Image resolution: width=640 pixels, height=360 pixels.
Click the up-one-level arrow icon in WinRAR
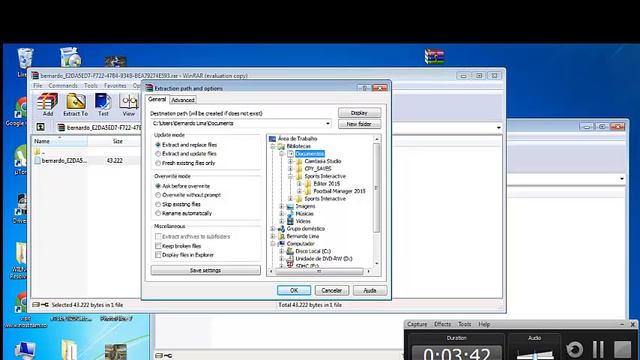pos(40,127)
